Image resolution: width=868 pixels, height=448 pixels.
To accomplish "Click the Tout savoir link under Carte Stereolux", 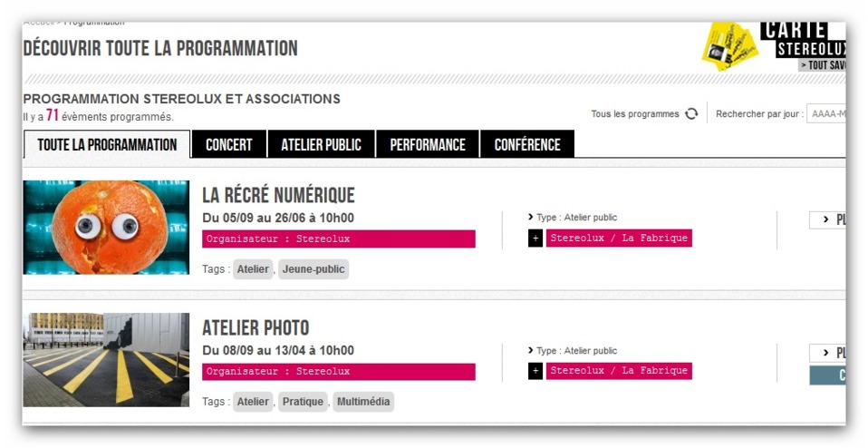I will [x=822, y=65].
